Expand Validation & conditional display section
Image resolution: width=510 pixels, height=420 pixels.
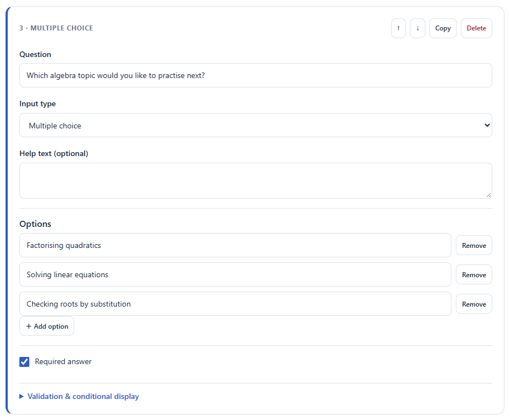79,396
